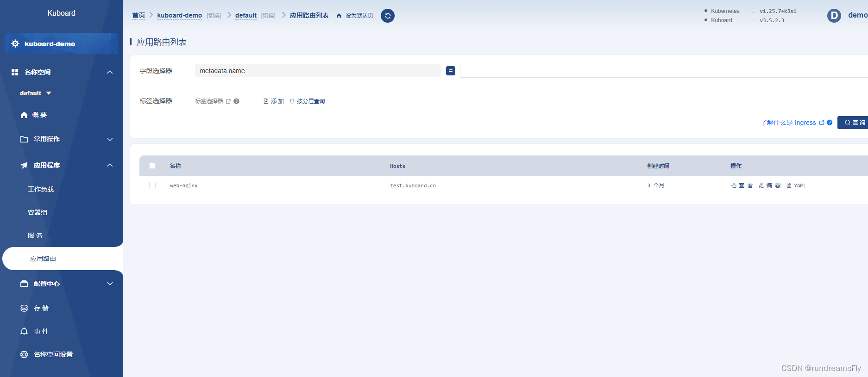Open 工作负载 in the sidebar
Screen dimensions: 868x377
tap(41, 189)
